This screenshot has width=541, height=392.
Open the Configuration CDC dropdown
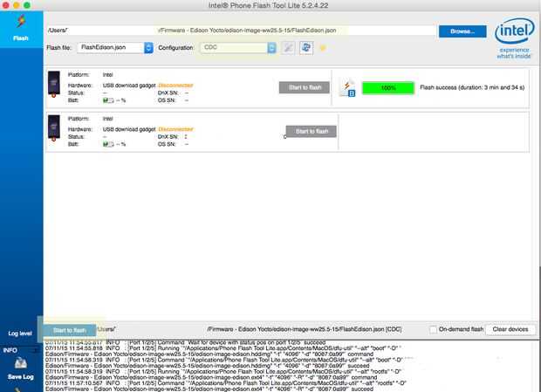coord(238,48)
